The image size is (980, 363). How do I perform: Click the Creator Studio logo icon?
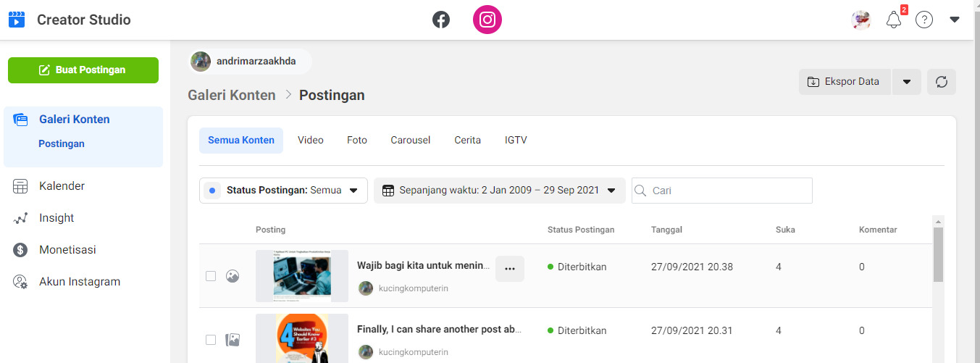(x=17, y=20)
